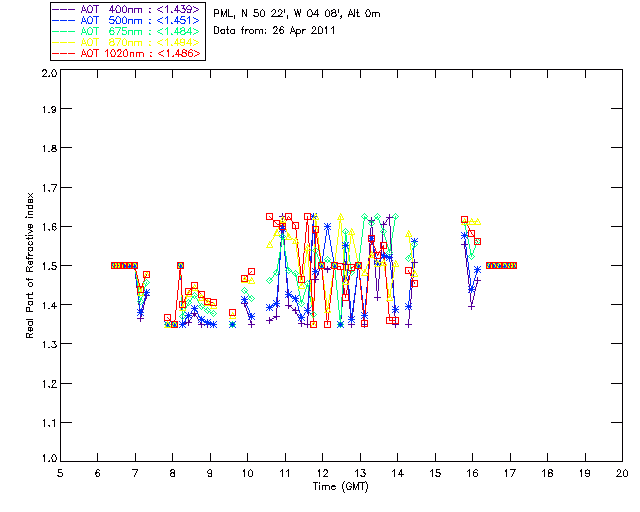Click the time axis label 5
The image size is (640, 512).
pyautogui.click(x=60, y=473)
